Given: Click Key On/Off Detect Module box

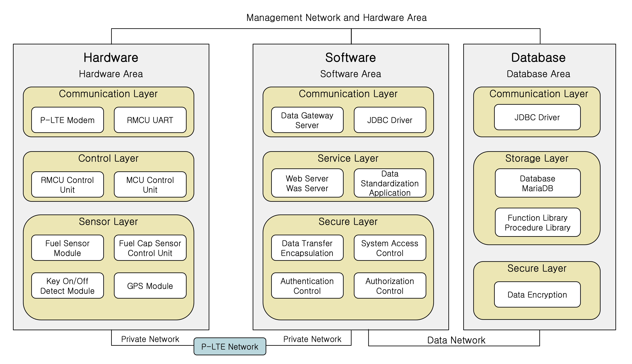Looking at the screenshot, I should click(x=67, y=285).
